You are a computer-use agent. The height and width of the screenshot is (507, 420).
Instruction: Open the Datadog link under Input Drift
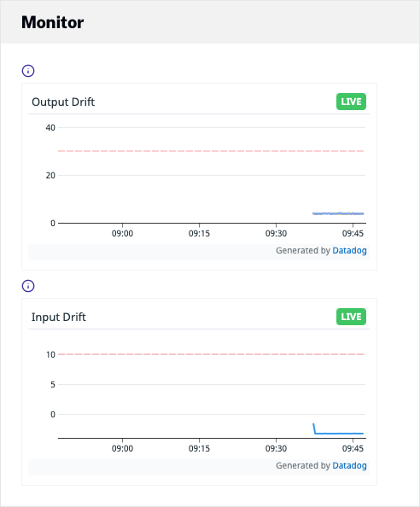coord(349,466)
